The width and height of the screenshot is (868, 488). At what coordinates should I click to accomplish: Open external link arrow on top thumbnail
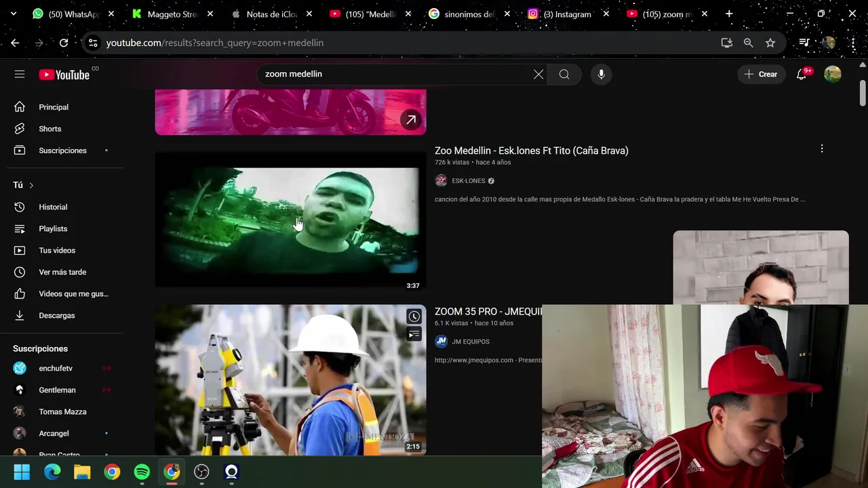[x=411, y=120]
